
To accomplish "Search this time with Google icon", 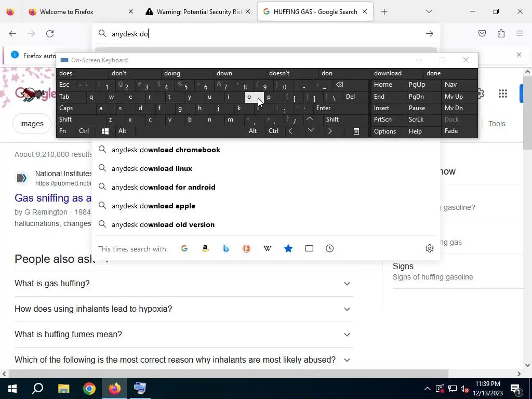I will coord(184,249).
